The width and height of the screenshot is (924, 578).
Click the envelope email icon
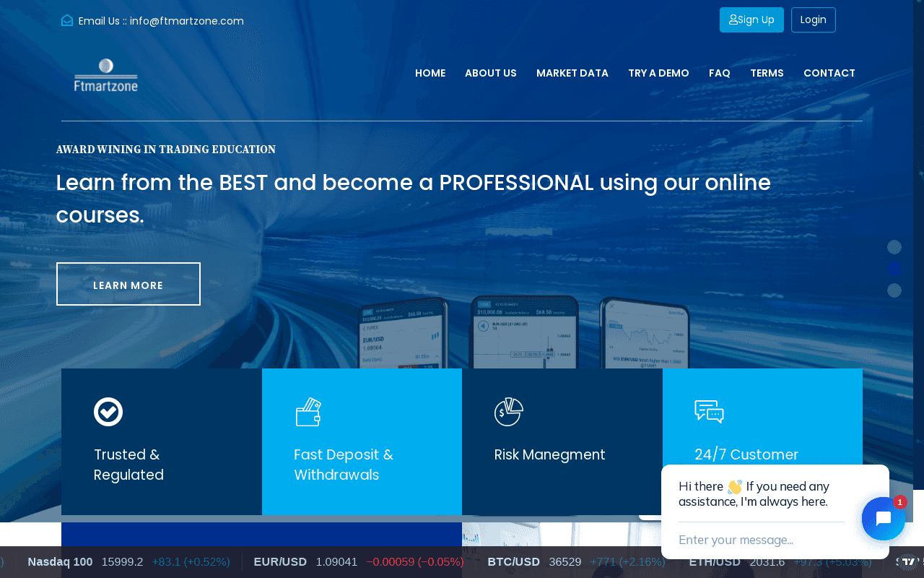tap(67, 20)
